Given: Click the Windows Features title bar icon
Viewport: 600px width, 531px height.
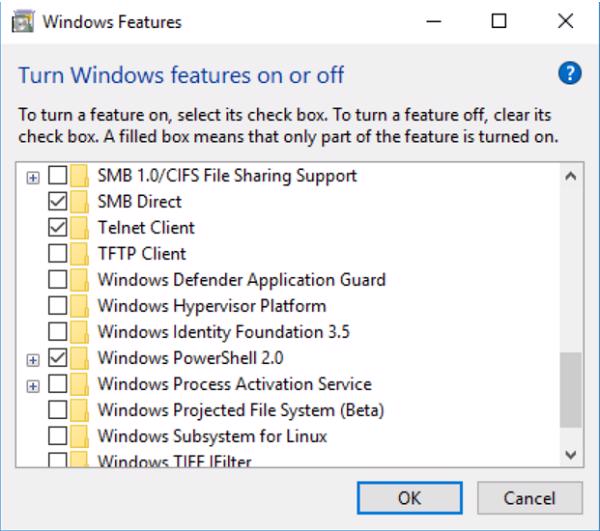Looking at the screenshot, I should click(x=20, y=21).
